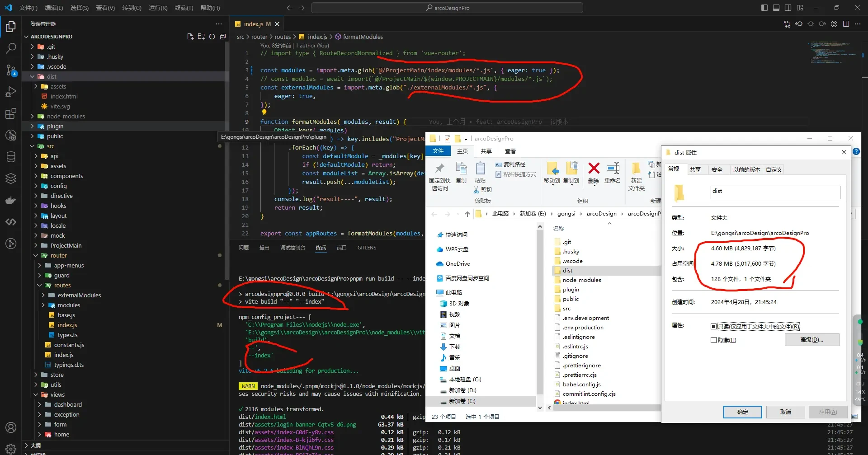Open the Share tab in File Explorer ribbon

pos(486,151)
